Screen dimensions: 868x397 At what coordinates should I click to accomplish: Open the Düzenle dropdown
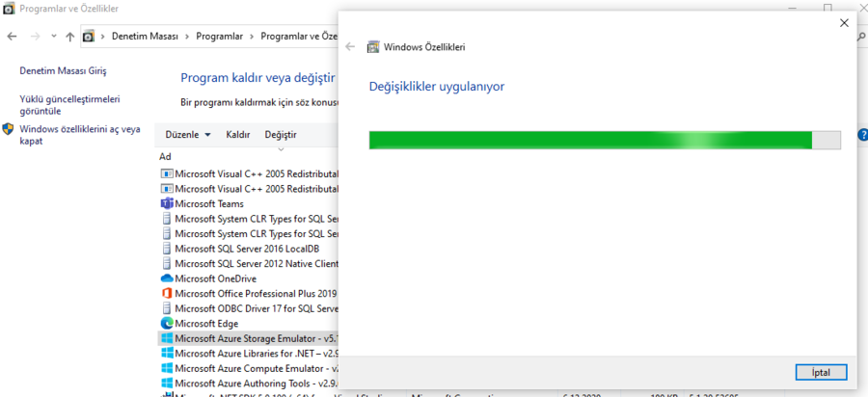coord(188,135)
